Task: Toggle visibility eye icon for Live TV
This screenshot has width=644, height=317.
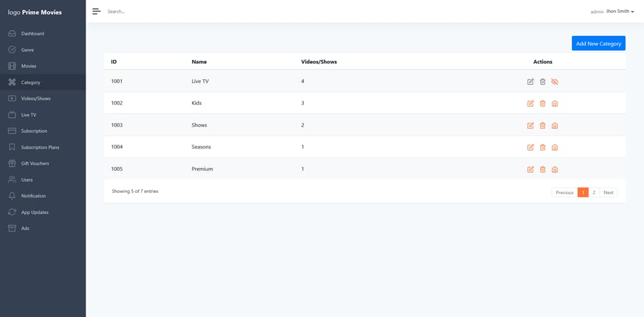Action: tap(554, 82)
